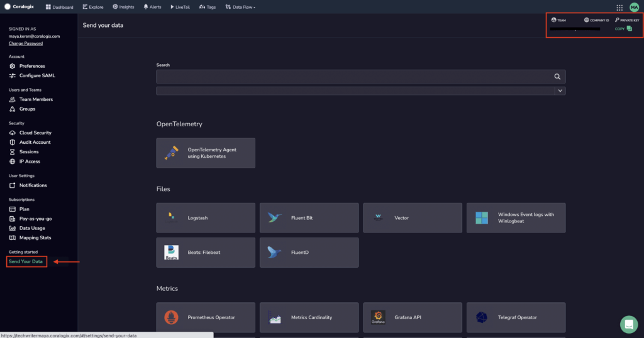
Task: Open the Metrics Cardinality card
Action: (309, 317)
